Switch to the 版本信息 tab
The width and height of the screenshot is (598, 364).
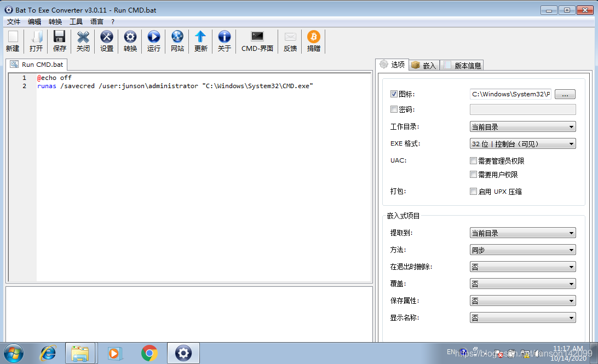pyautogui.click(x=462, y=66)
